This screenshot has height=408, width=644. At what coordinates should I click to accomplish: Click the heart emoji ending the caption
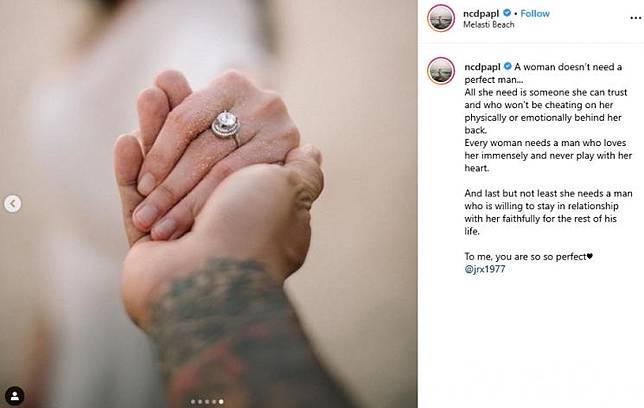[590, 256]
